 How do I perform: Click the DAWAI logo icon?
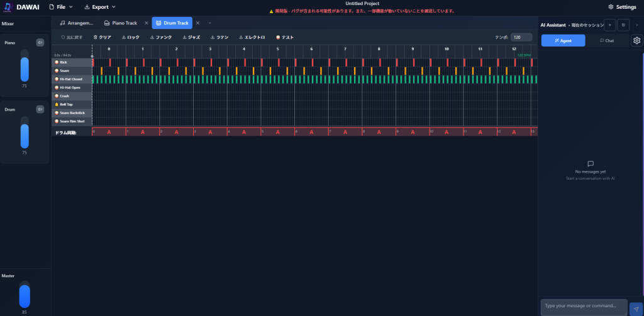(8, 7)
